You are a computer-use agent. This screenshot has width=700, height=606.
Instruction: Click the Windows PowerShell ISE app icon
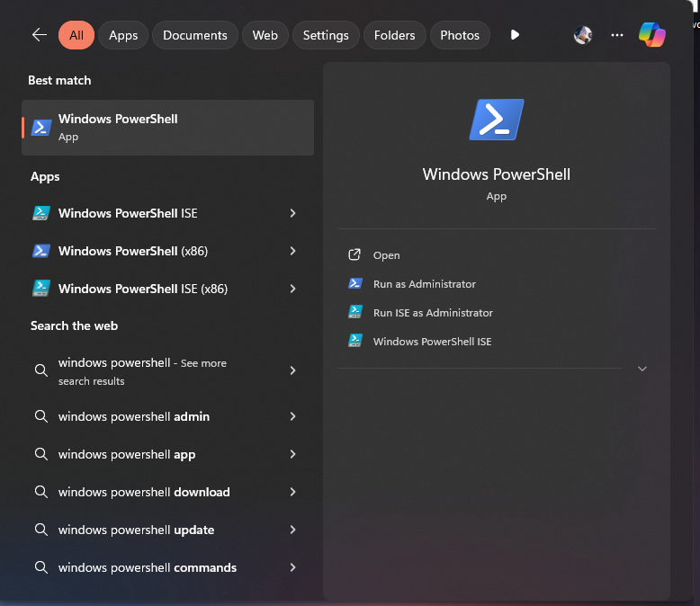click(x=41, y=213)
